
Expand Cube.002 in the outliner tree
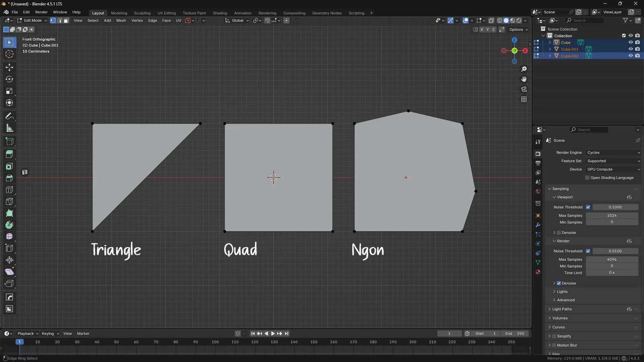[550, 56]
